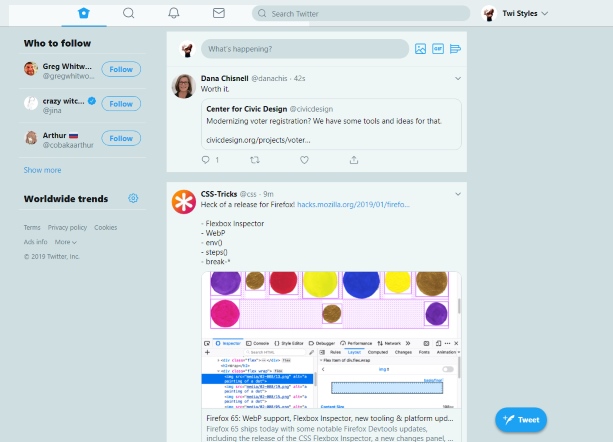Follow Arthur @cobakaarthur
Screen dimensions: 613x442
click(x=121, y=138)
